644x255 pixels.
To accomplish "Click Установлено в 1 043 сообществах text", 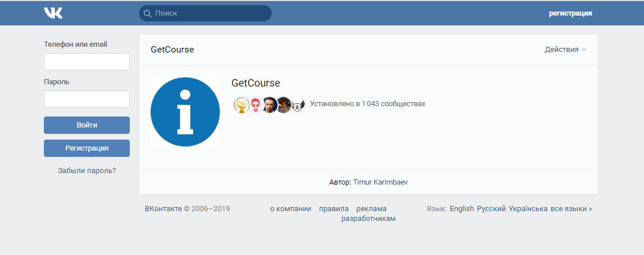I will click(x=368, y=103).
